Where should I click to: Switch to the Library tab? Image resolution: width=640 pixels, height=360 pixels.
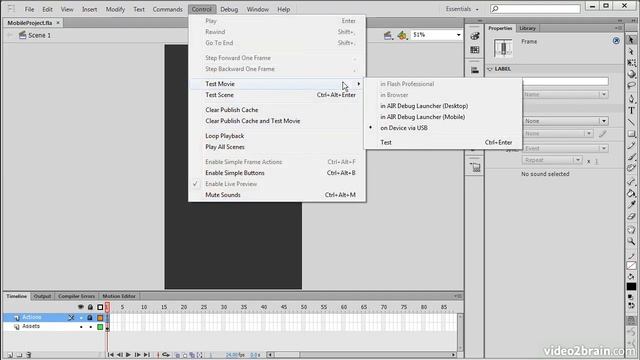tap(527, 28)
